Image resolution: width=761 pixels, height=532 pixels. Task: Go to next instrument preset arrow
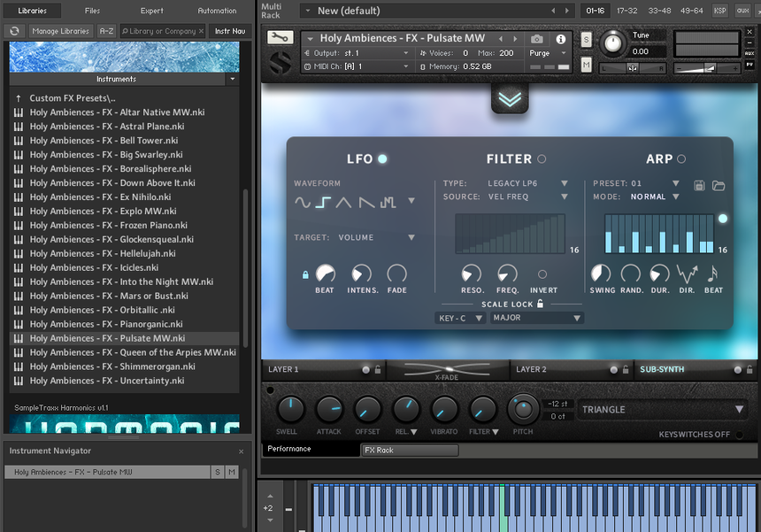tap(515, 39)
